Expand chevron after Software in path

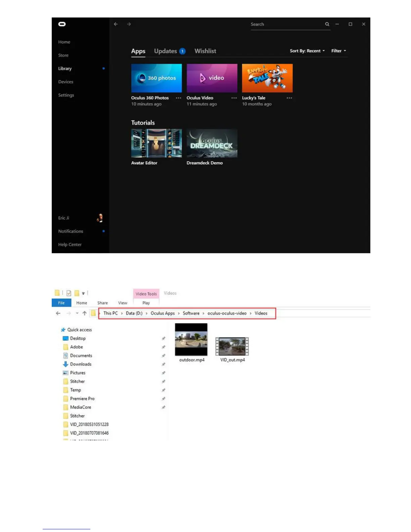pos(203,313)
